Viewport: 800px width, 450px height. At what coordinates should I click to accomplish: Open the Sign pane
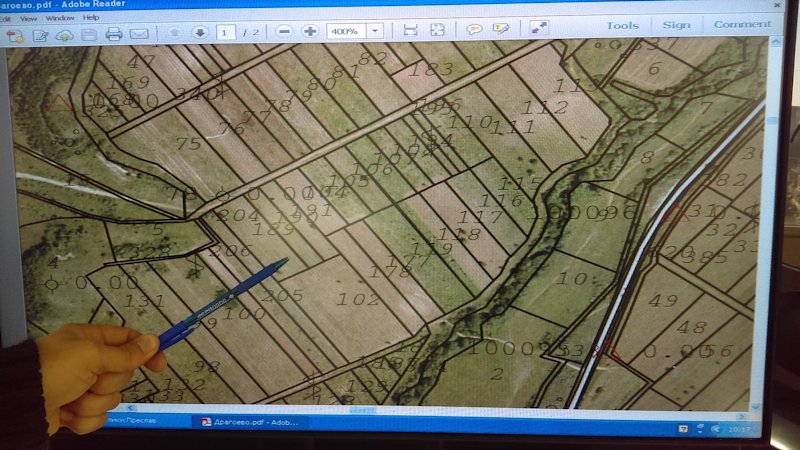[x=677, y=24]
